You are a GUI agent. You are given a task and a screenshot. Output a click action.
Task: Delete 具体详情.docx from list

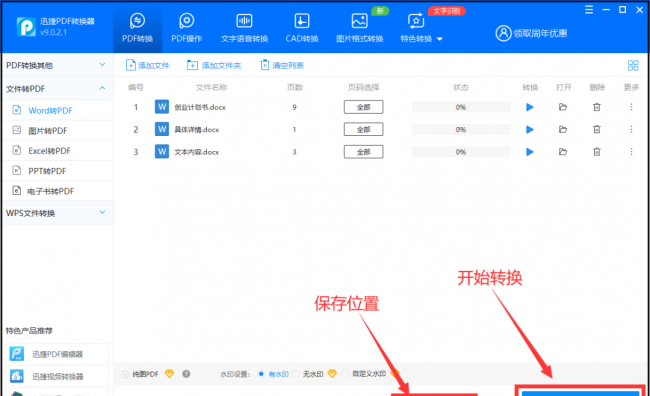coord(597,129)
